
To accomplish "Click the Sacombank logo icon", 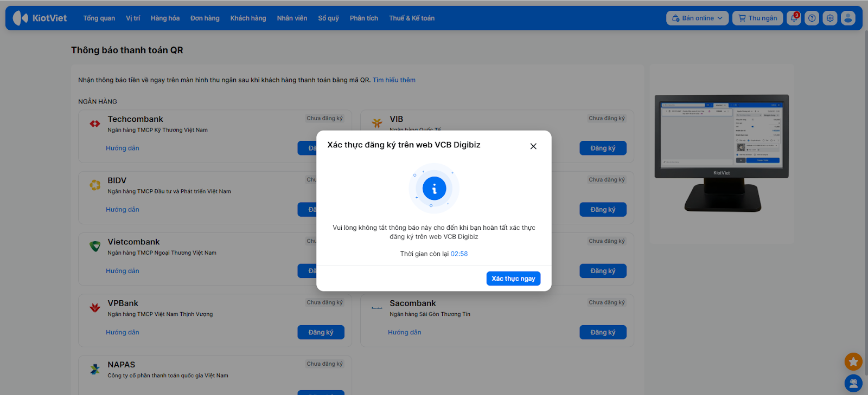I will pyautogui.click(x=377, y=308).
